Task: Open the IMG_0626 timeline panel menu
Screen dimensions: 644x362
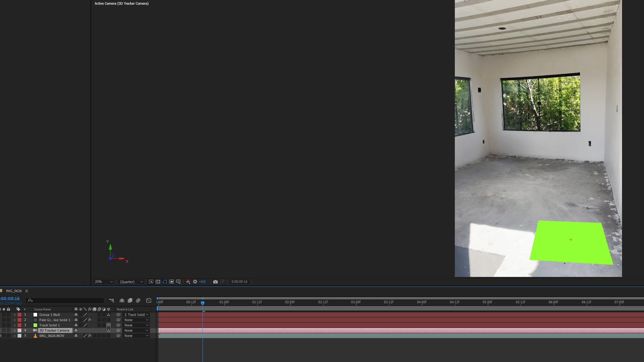Action: click(27, 291)
